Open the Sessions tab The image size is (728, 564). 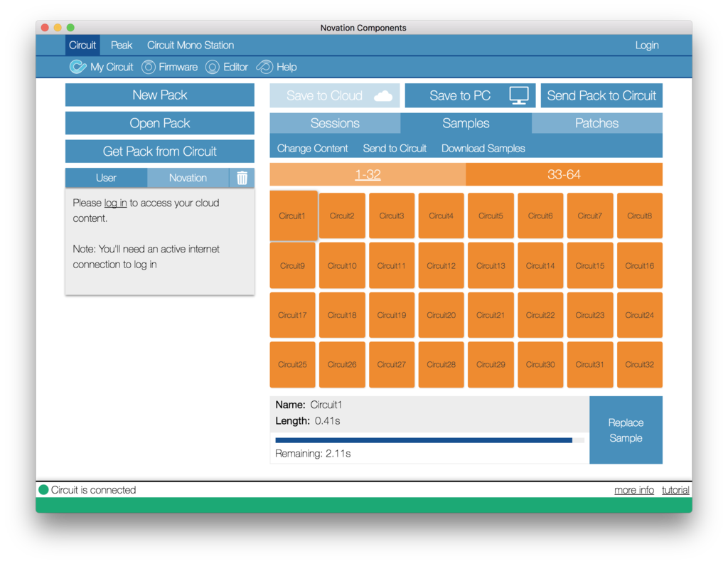(335, 123)
